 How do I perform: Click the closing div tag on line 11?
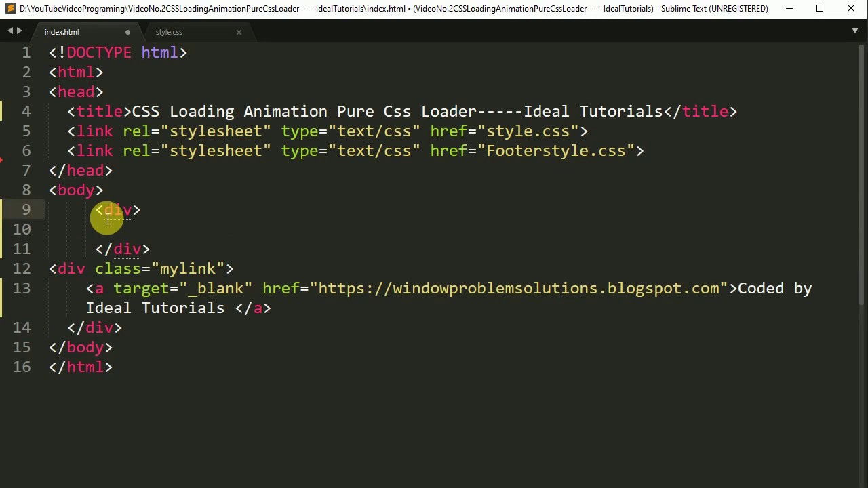point(123,249)
